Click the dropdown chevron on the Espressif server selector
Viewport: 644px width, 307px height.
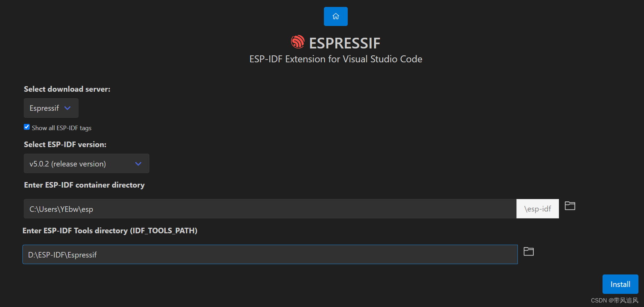click(68, 108)
